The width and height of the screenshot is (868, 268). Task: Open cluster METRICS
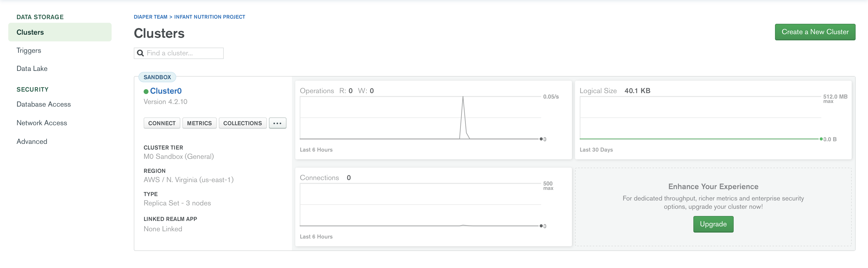coord(199,123)
